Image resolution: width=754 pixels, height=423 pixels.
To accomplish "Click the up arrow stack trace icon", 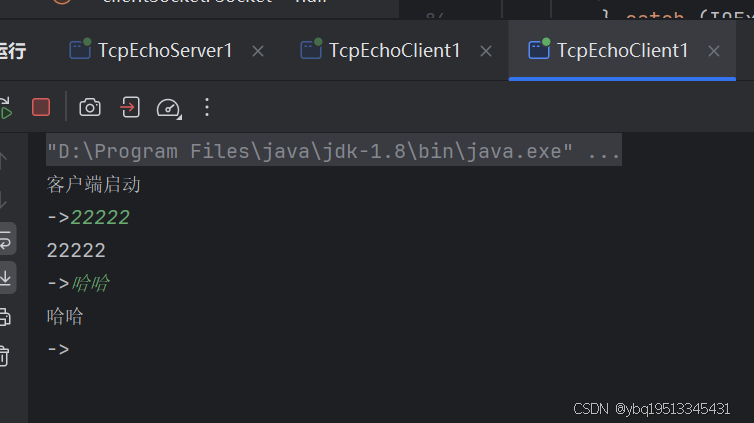I will pyautogui.click(x=5, y=159).
